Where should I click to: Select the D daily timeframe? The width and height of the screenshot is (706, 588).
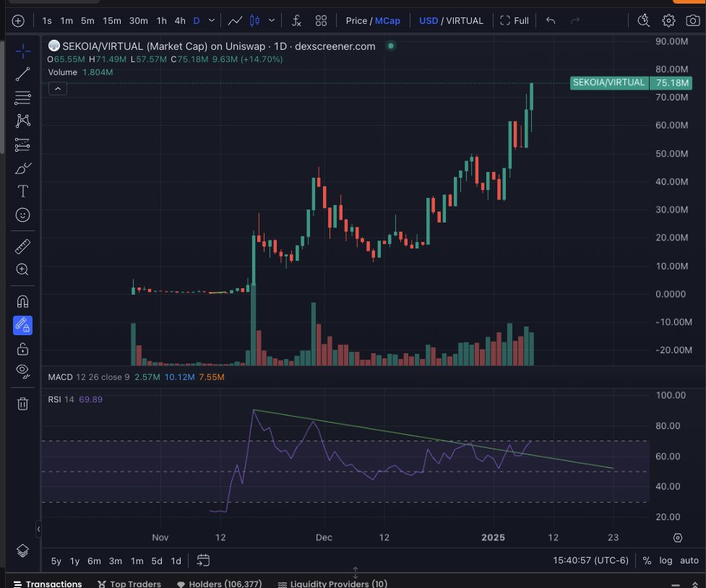(197, 21)
